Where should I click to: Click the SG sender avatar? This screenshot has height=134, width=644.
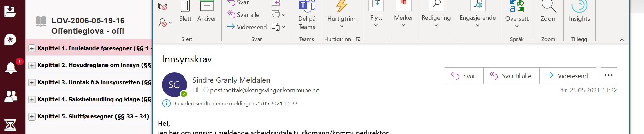(174, 85)
